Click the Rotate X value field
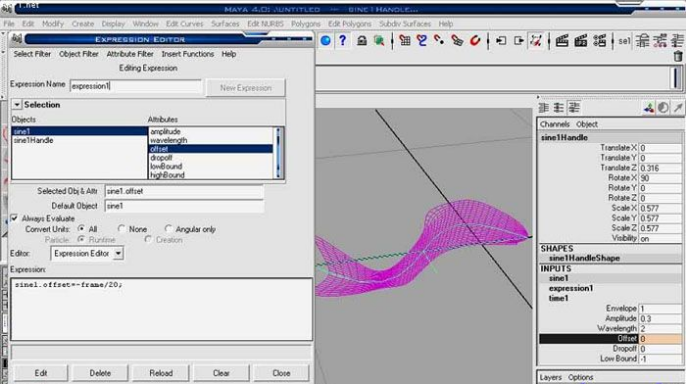This screenshot has width=694, height=384. [x=660, y=178]
